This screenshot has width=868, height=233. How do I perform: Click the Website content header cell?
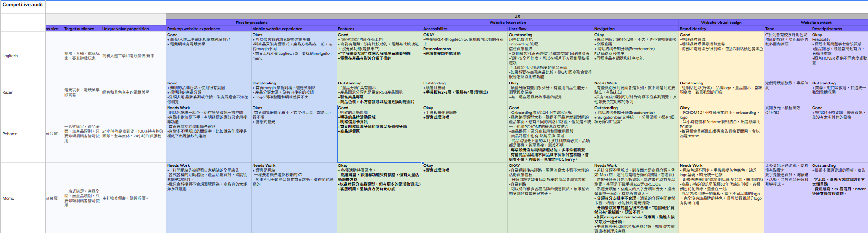[x=816, y=23]
